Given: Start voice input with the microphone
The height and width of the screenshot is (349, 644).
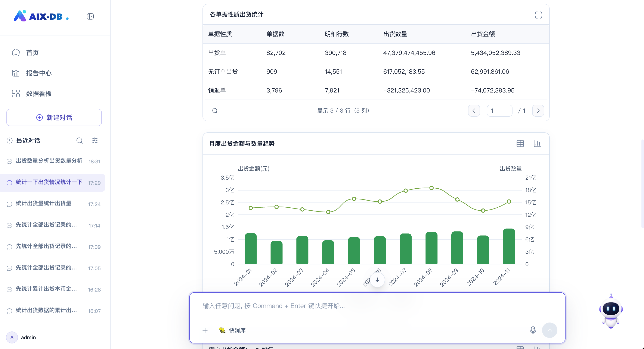Looking at the screenshot, I should click(533, 330).
